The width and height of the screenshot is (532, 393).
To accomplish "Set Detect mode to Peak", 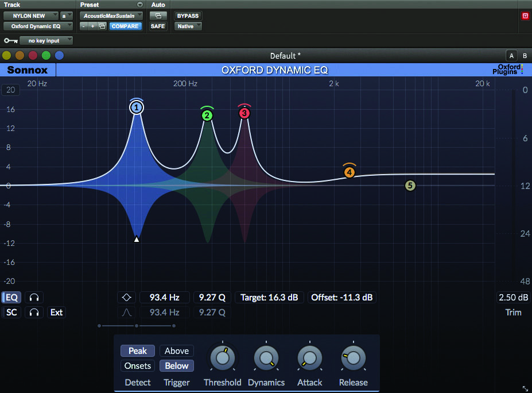I will pos(137,351).
